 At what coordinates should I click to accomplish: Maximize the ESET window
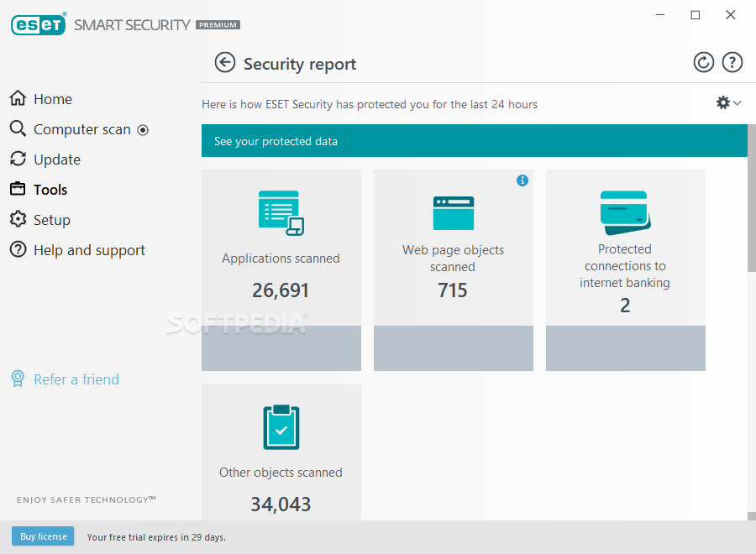(x=696, y=15)
